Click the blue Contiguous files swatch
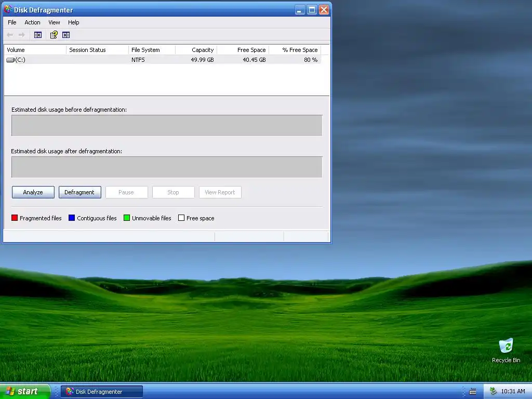This screenshot has width=532, height=399. click(72, 218)
